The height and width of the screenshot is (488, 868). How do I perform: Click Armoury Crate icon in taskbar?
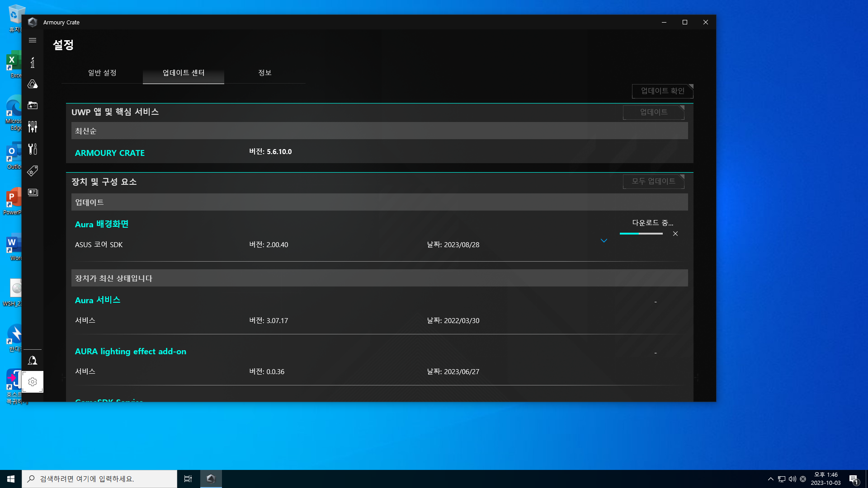(x=211, y=479)
